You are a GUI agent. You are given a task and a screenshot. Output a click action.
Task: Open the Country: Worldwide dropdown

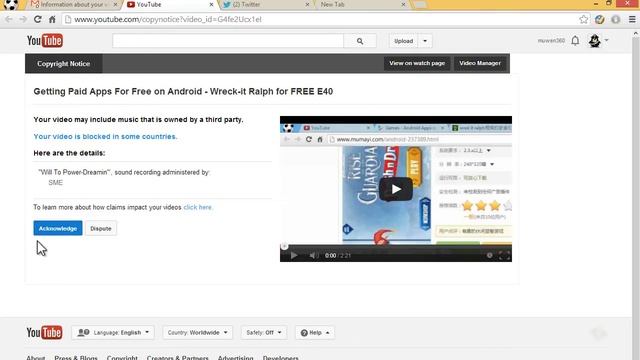point(198,333)
